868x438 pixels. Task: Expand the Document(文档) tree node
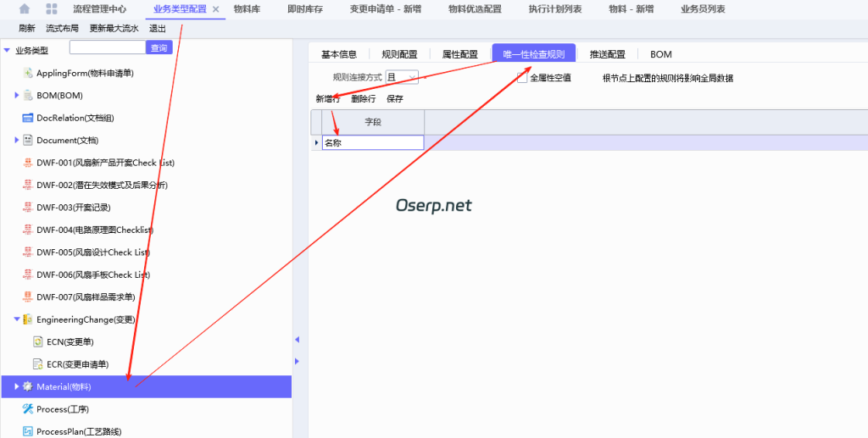17,140
